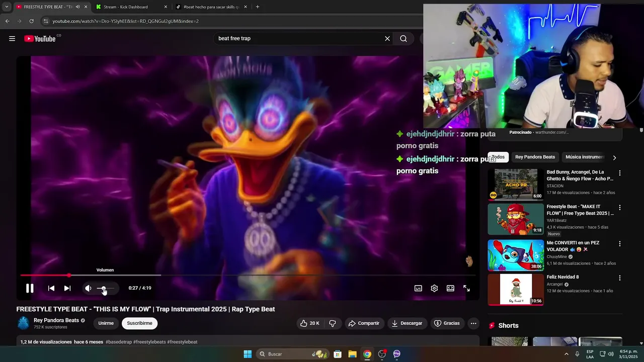
Task: Clear the search box with X icon
Action: point(387,39)
